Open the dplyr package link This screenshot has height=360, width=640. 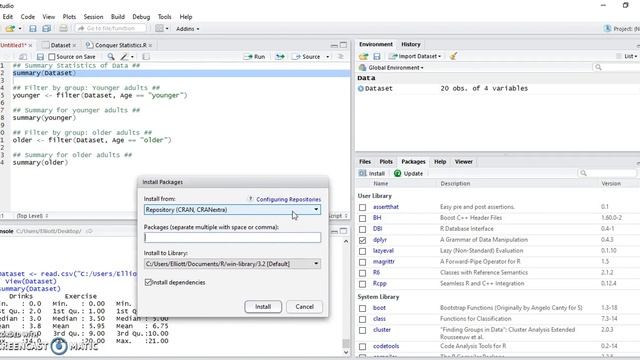(x=380, y=240)
